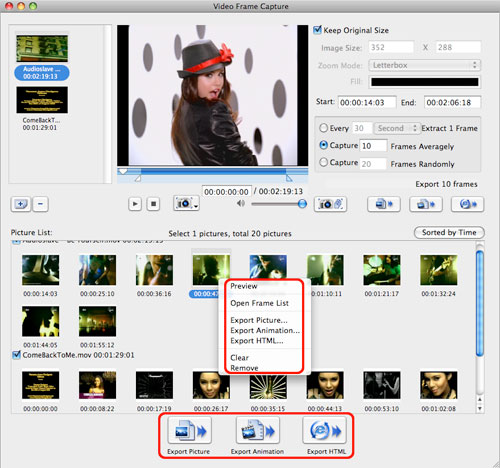Screen dimensions: 500x468
Task: Click the current time field 00:00:00:00
Action: click(227, 192)
